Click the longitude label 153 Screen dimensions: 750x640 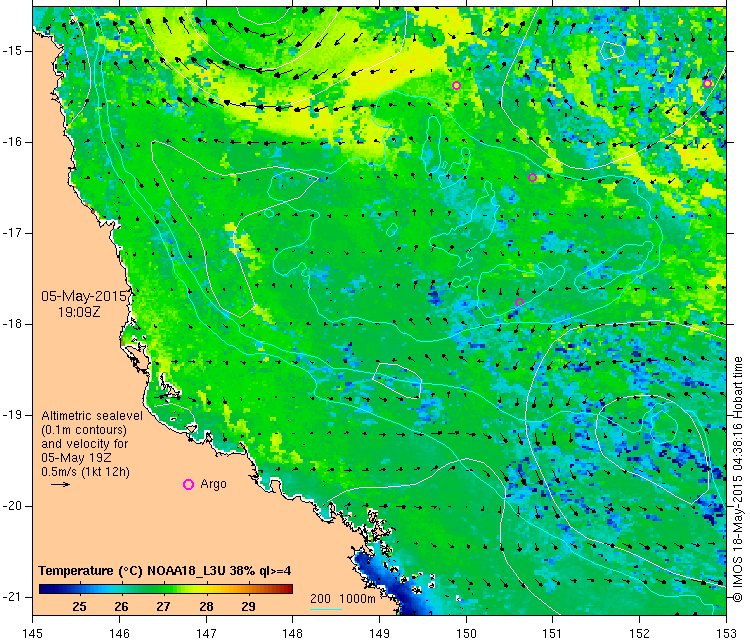(726, 633)
